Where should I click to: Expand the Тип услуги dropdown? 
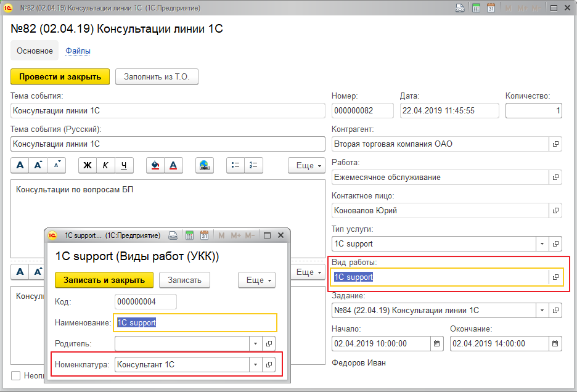click(542, 244)
